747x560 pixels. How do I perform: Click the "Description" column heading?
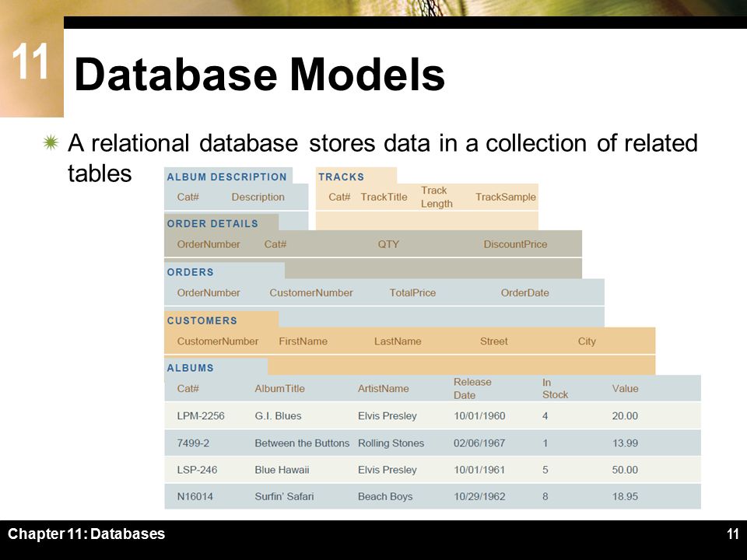pyautogui.click(x=258, y=197)
